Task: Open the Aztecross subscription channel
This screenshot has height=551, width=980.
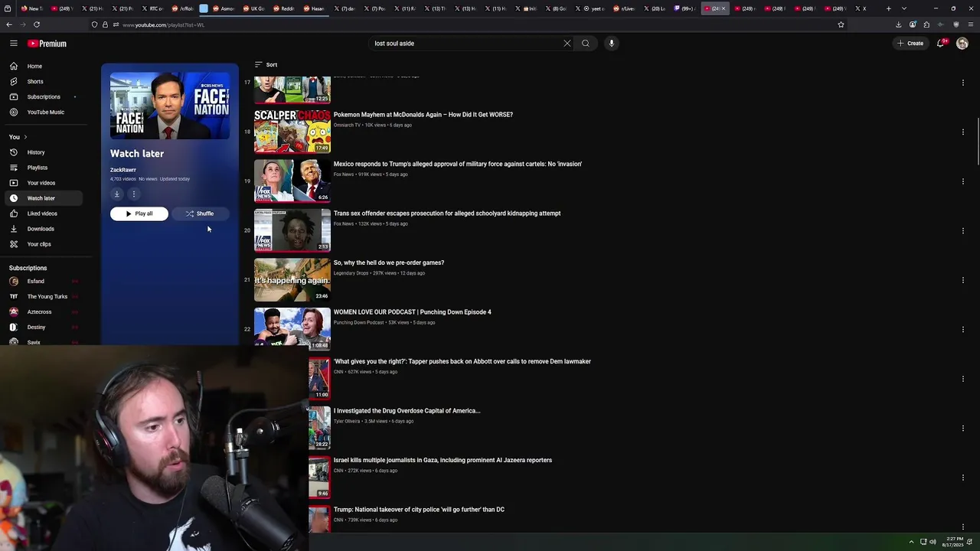Action: click(x=44, y=312)
